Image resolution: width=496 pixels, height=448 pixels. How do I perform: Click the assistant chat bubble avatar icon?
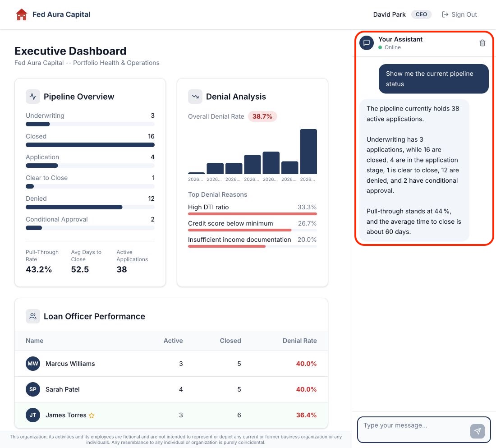[x=367, y=43]
